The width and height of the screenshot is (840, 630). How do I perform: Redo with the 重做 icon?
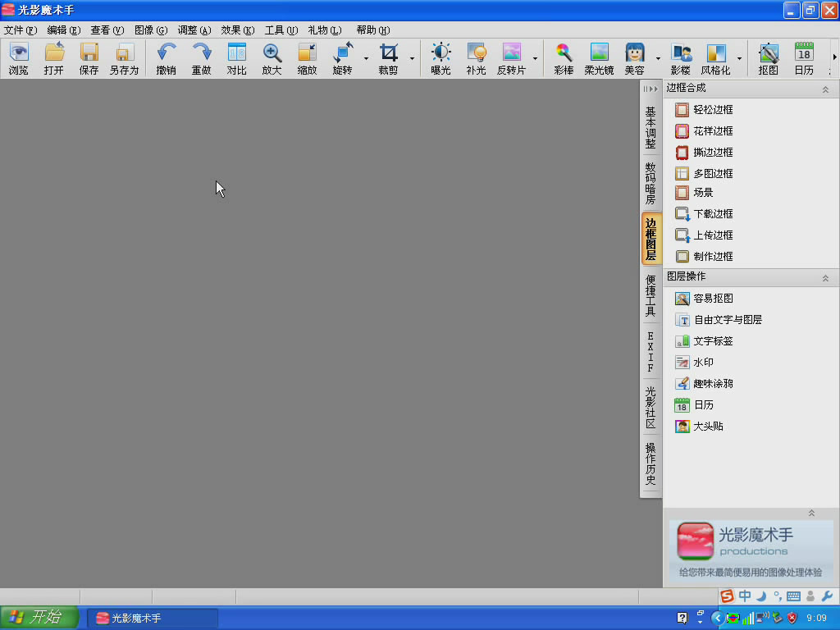pos(202,58)
